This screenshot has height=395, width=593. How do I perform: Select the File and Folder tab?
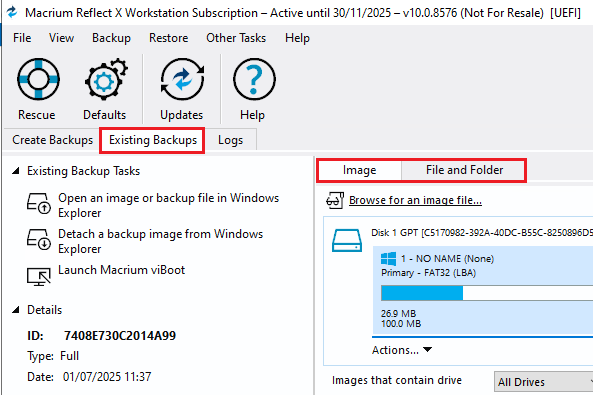[x=464, y=170]
